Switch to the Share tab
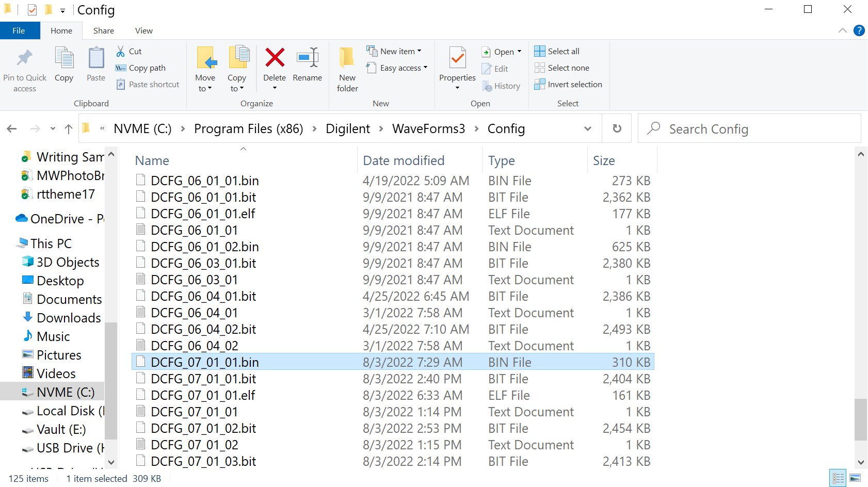This screenshot has width=868, height=487. point(104,30)
